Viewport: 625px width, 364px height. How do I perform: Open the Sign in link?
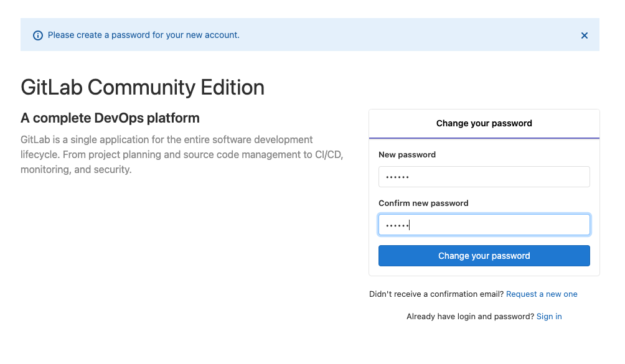click(549, 316)
